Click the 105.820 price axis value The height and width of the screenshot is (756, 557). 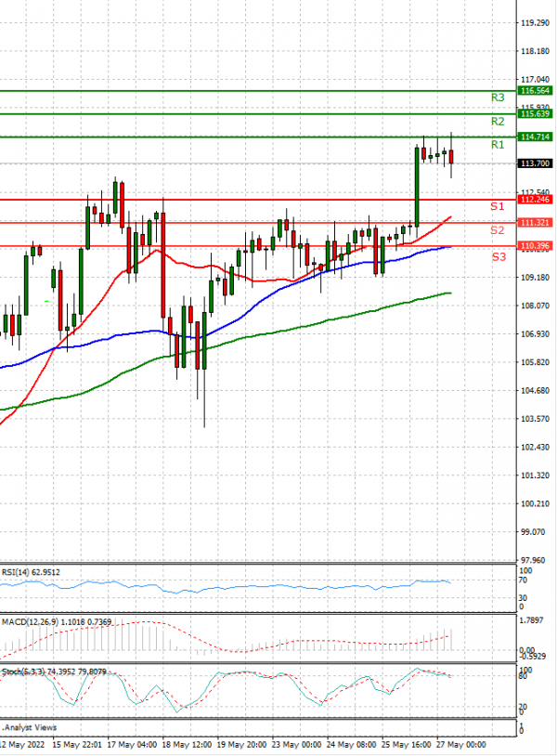[535, 362]
